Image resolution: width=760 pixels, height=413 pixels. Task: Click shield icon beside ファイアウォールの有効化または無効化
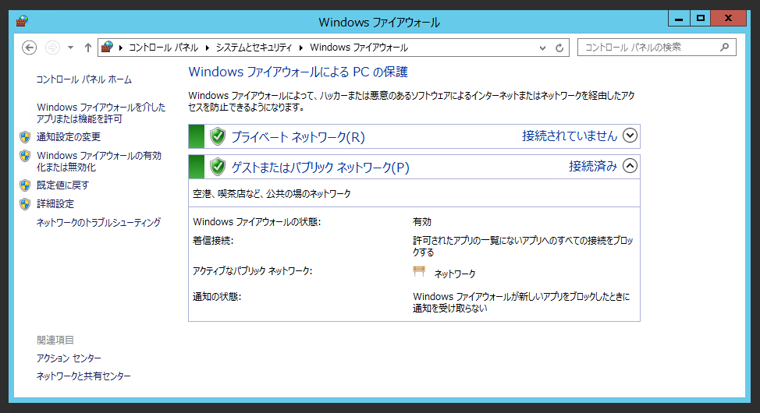point(25,156)
